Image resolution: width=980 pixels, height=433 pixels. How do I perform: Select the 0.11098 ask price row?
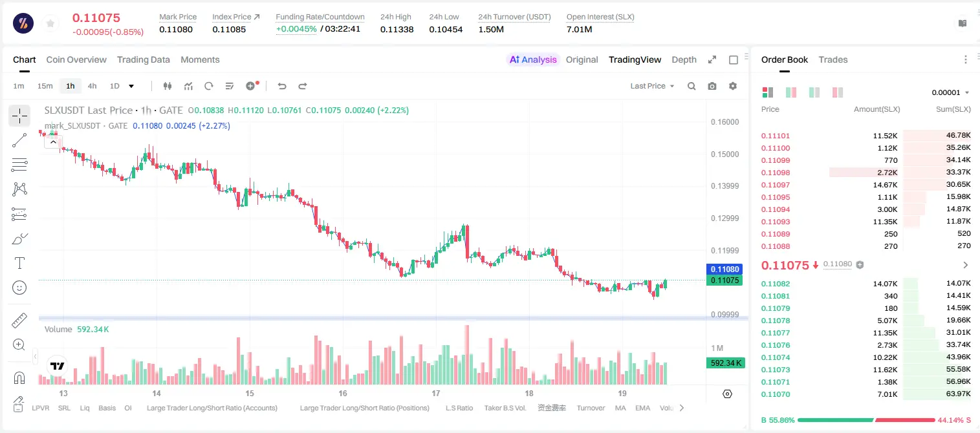[x=866, y=173]
